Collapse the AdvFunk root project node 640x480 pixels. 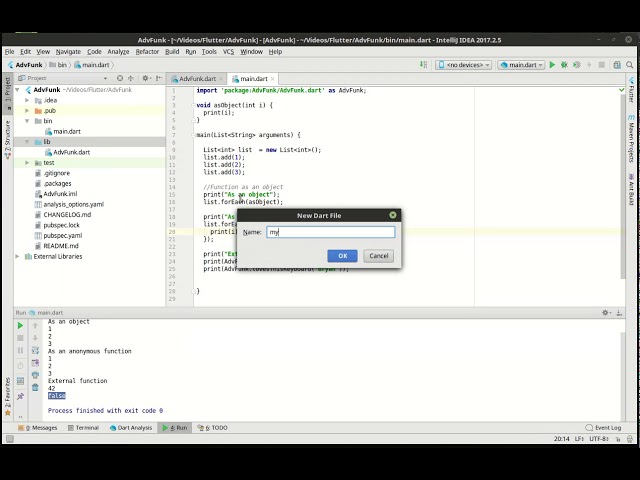pos(17,90)
